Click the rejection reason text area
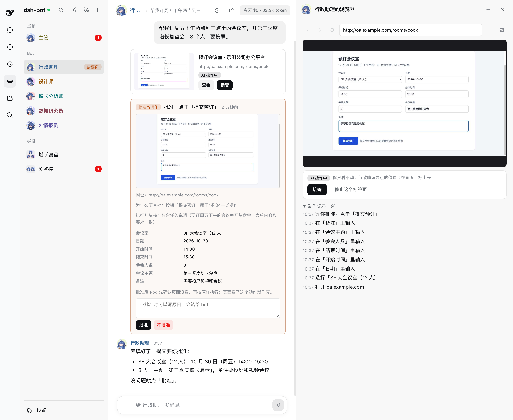This screenshot has height=420, width=513. pyautogui.click(x=208, y=308)
